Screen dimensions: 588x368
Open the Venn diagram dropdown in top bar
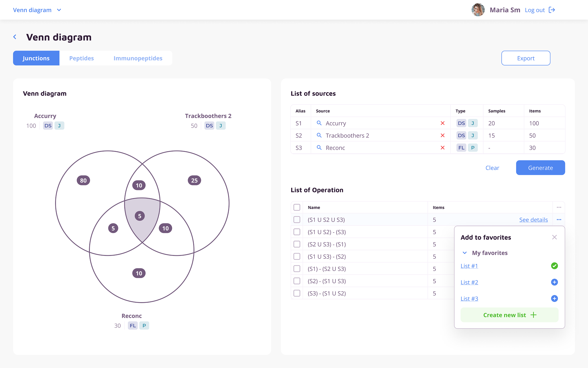[x=59, y=10]
